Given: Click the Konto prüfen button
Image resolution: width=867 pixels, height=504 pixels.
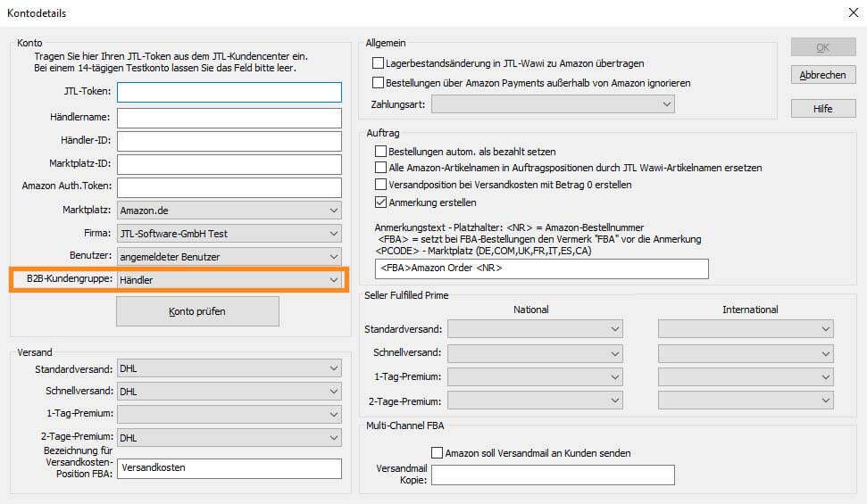Looking at the screenshot, I should click(x=197, y=311).
